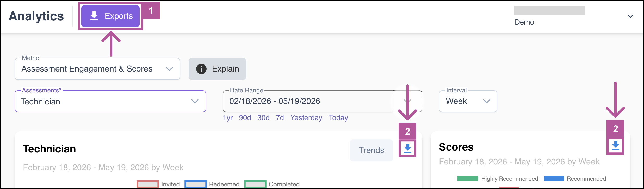Click the Highly Recommended green swatch
This screenshot has height=189, width=644.
(468, 179)
